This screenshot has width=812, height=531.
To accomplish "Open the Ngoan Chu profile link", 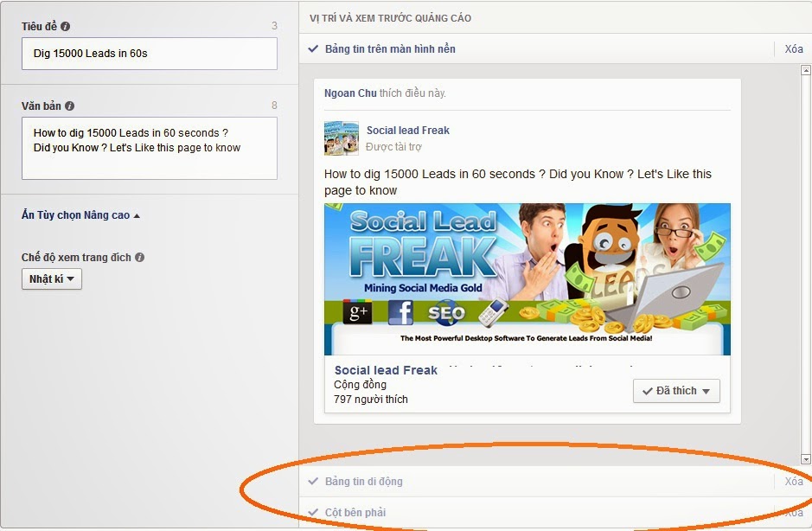I will [350, 93].
